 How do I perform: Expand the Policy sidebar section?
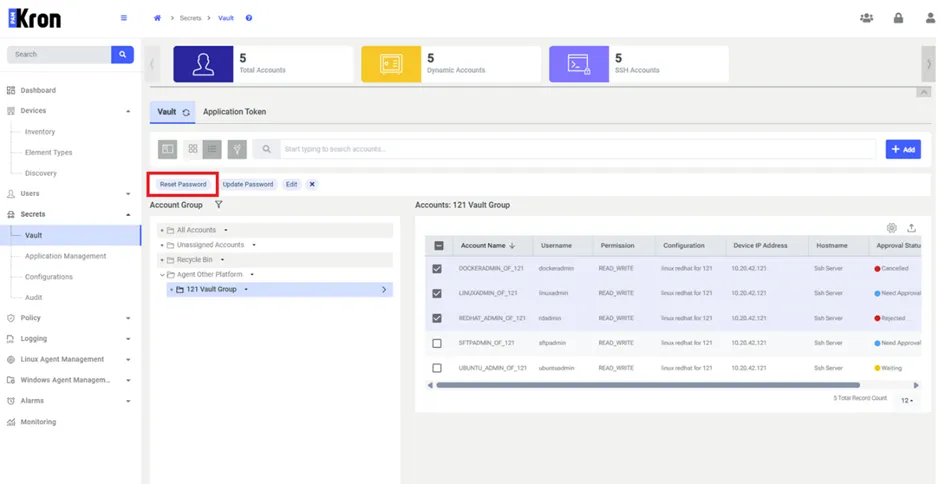click(x=128, y=318)
